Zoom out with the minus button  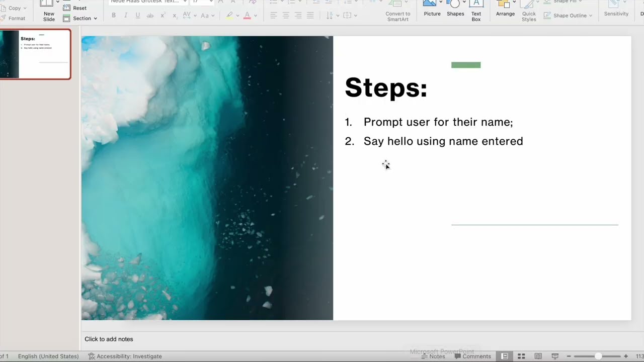point(568,356)
